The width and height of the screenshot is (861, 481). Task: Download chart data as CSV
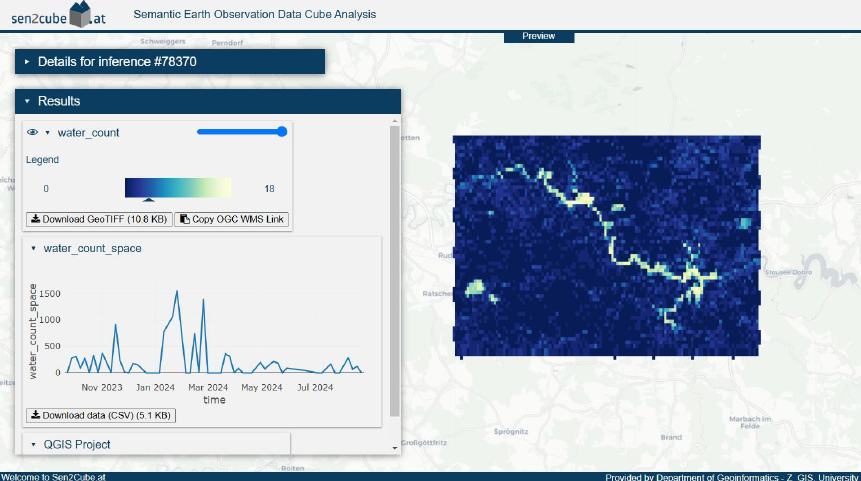pyautogui.click(x=100, y=414)
